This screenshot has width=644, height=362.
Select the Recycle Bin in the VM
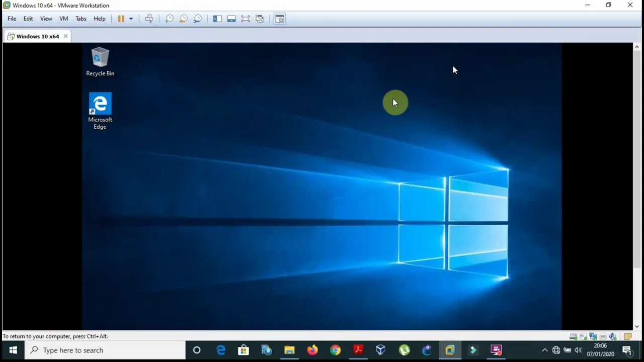(x=100, y=62)
